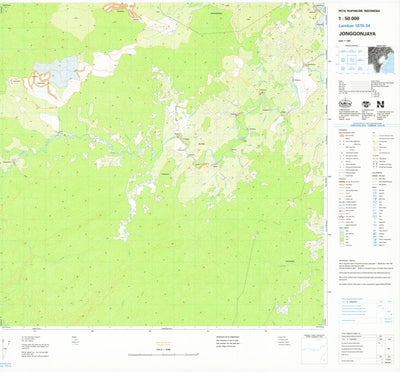Click the middle emblem between the two logos
This screenshot has height=372, width=400.
point(366,104)
